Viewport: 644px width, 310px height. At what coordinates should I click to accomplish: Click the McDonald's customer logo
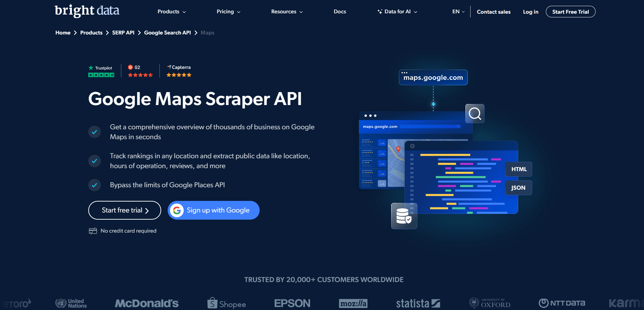[x=147, y=303]
